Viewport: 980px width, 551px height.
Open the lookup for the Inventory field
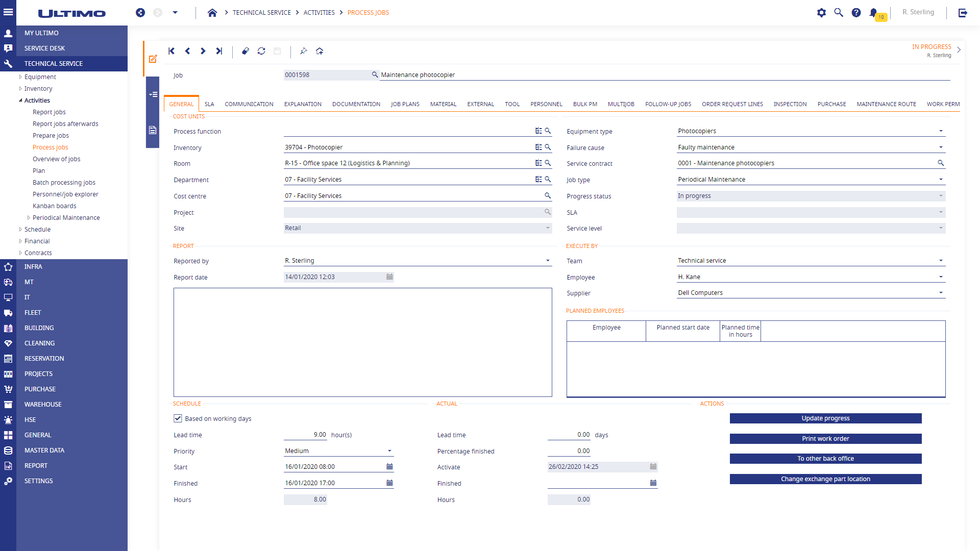pos(548,147)
